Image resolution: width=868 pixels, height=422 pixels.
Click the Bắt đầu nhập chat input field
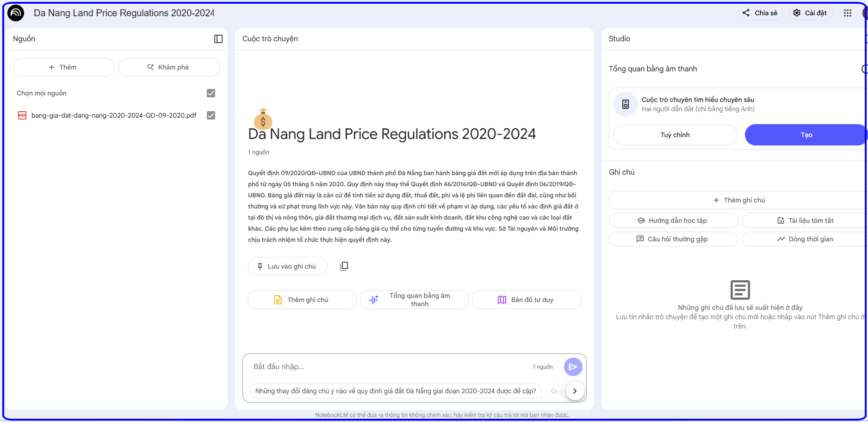click(x=389, y=367)
